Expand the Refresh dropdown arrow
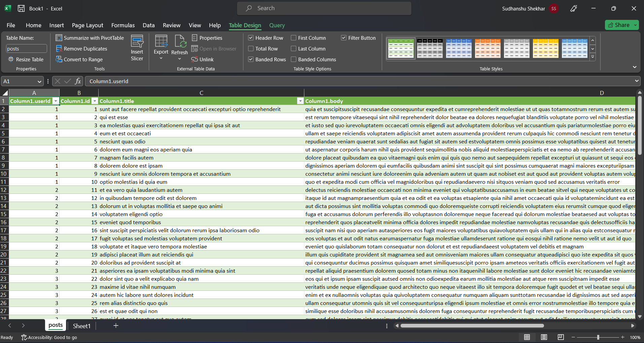 pos(179,59)
